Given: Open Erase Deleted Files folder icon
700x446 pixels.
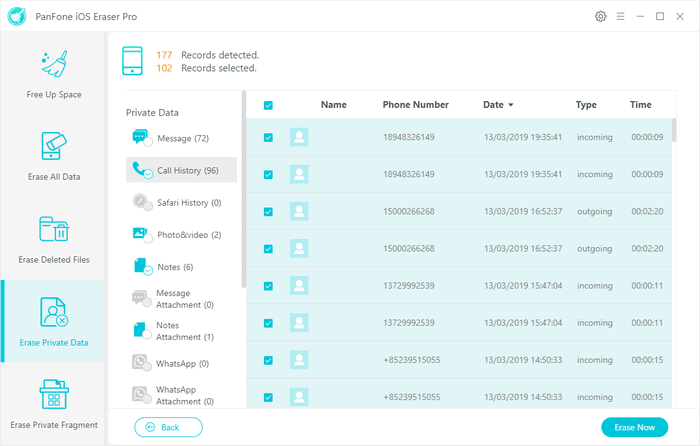Looking at the screenshot, I should pos(54,229).
